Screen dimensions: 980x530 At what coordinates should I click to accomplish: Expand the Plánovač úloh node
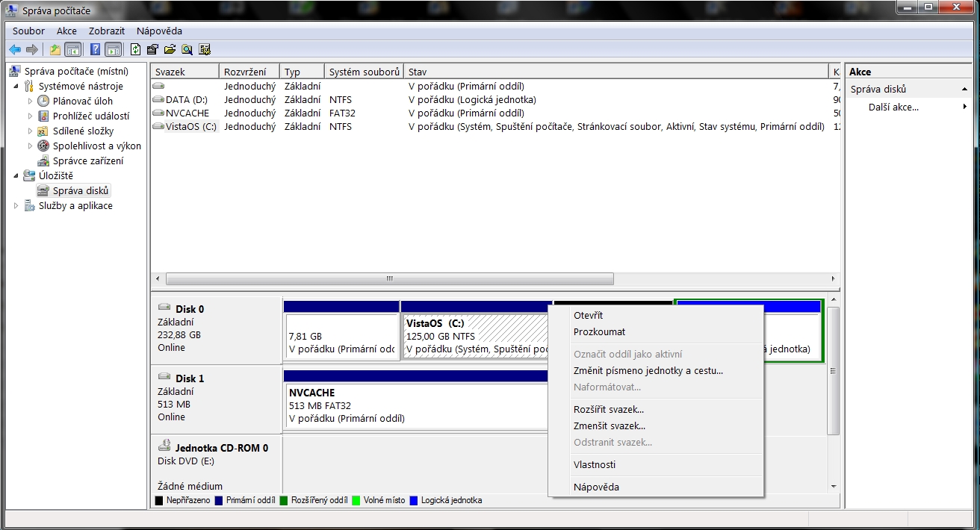(31, 101)
